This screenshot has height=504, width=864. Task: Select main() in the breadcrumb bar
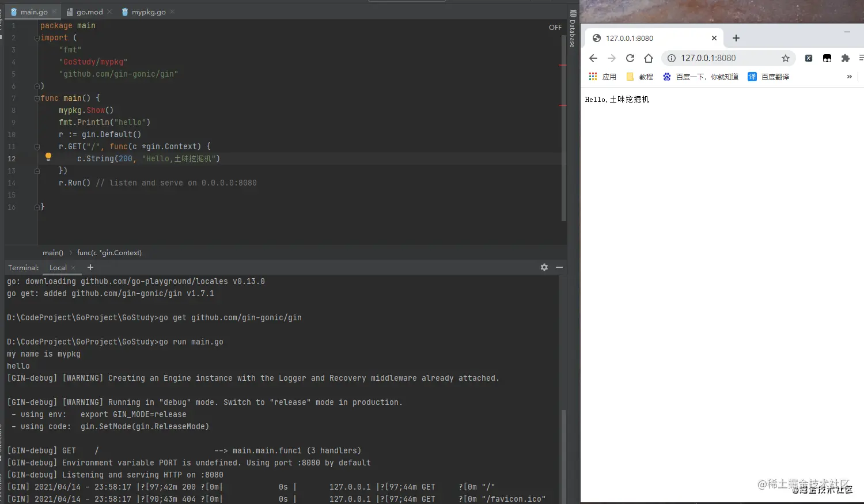[x=53, y=252]
